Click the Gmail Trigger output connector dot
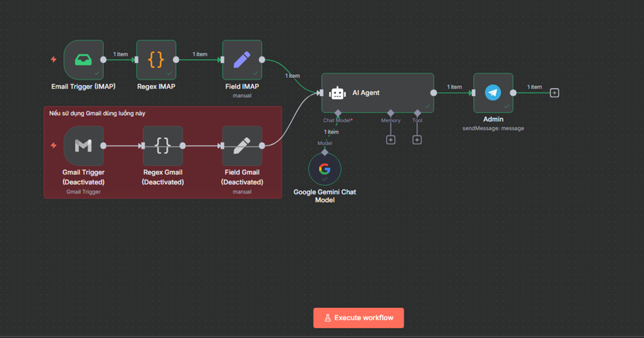Image resolution: width=644 pixels, height=338 pixels. click(x=103, y=146)
